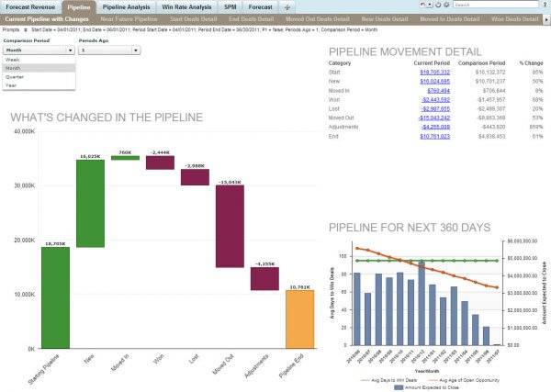Choose Quarter in the period list

tap(17, 76)
